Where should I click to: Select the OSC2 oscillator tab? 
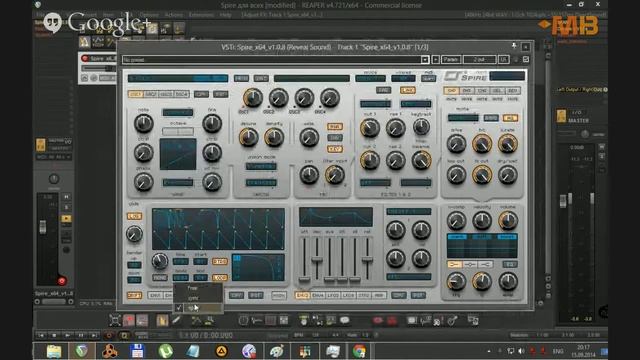[151, 94]
